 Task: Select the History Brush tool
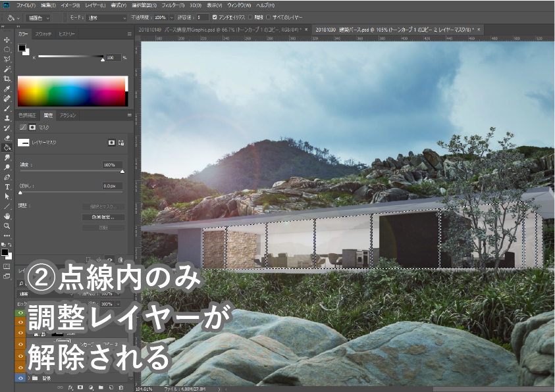pyautogui.click(x=7, y=128)
